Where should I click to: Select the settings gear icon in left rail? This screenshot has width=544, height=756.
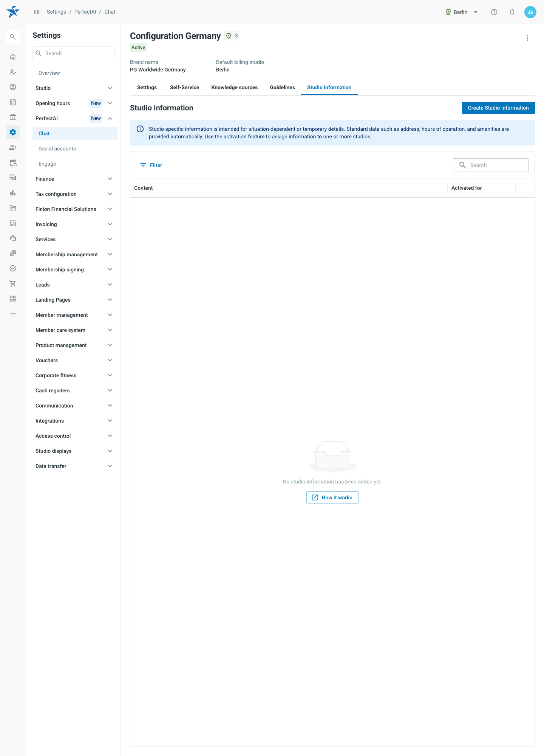click(13, 132)
